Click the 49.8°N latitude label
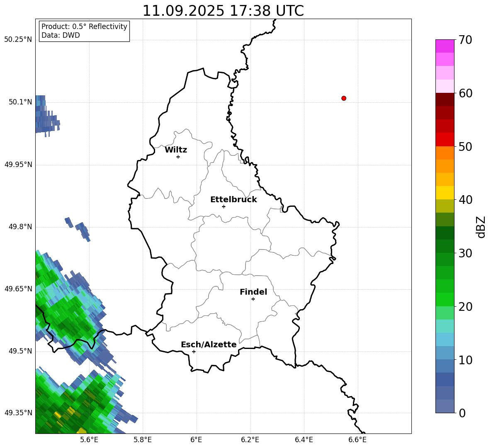The width and height of the screenshot is (491, 448). click(x=20, y=227)
